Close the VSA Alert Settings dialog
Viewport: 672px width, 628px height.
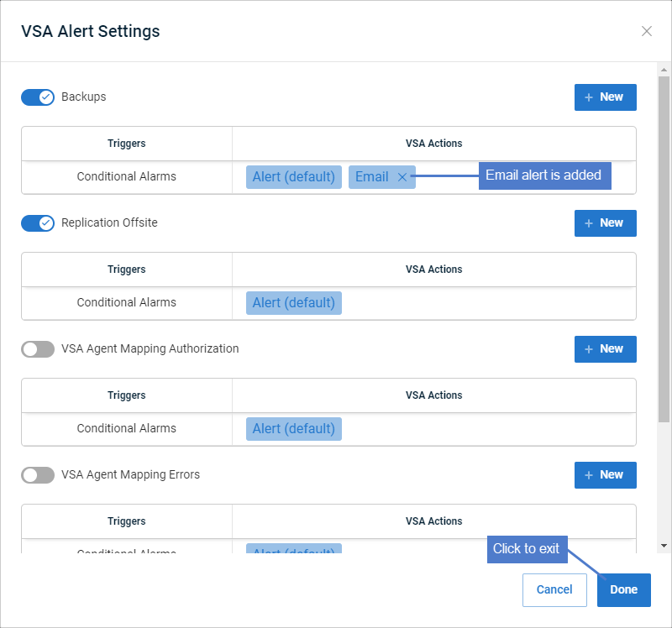click(x=646, y=31)
